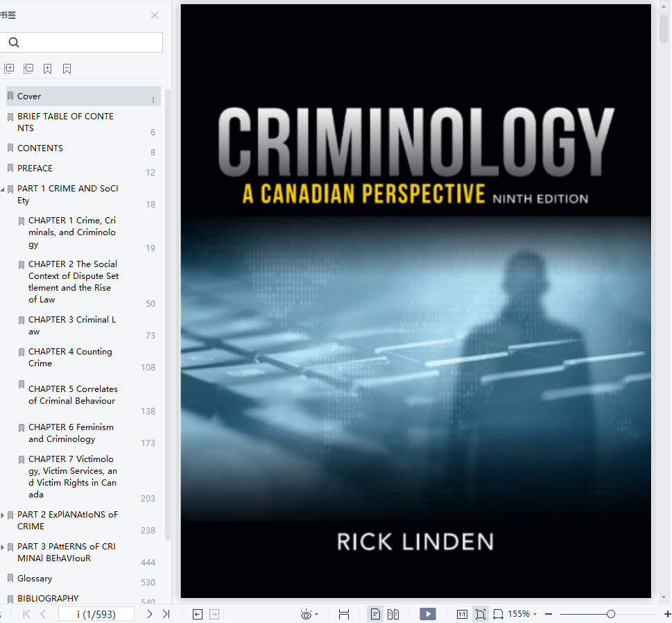
Task: Go to the PREFACE bookmark
Action: tap(35, 168)
